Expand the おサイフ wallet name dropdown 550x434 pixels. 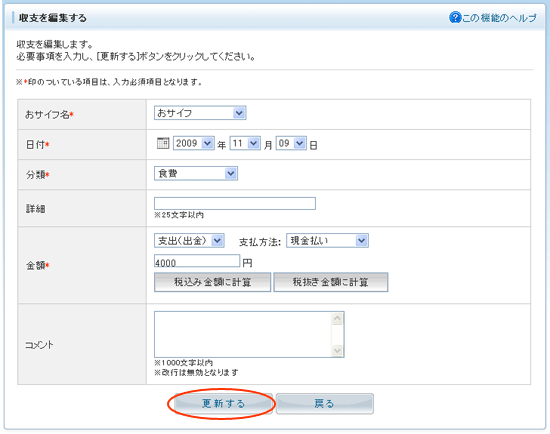pyautogui.click(x=200, y=113)
